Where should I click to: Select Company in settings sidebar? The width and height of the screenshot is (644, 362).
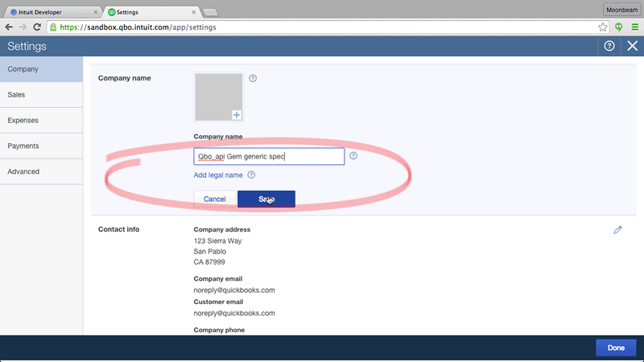coord(41,69)
